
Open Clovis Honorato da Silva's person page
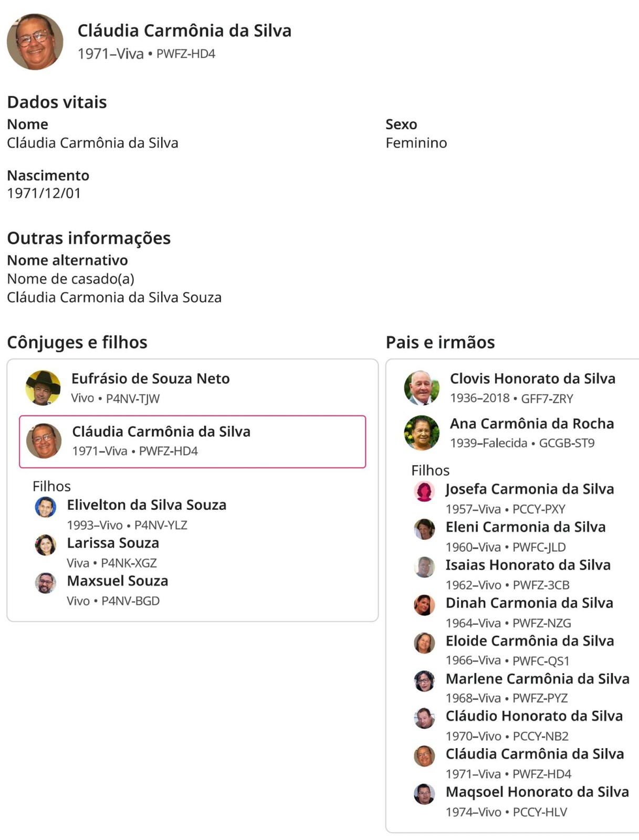pyautogui.click(x=532, y=379)
